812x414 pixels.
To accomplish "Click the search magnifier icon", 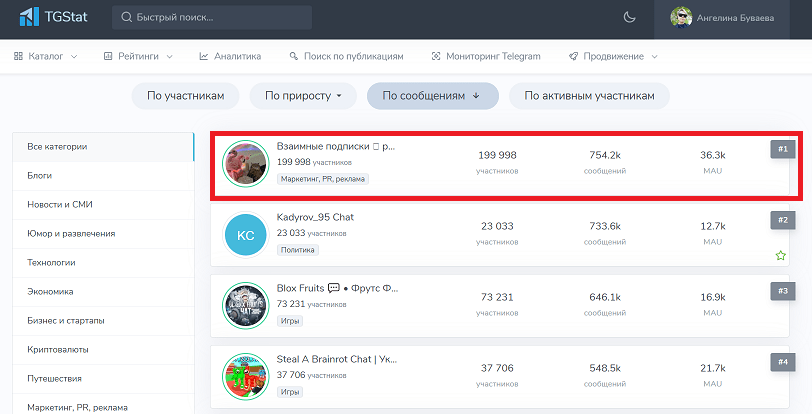I will (129, 18).
